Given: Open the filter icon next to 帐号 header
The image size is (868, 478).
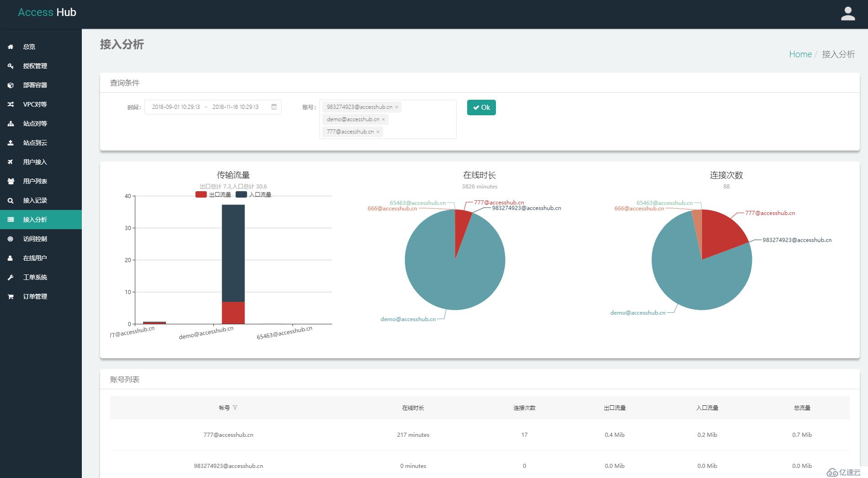Looking at the screenshot, I should pyautogui.click(x=235, y=408).
